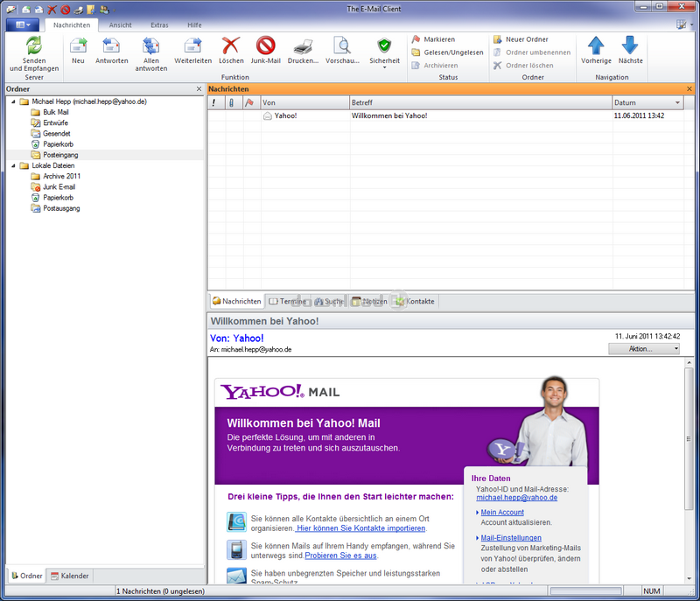The width and height of the screenshot is (700, 601).
Task: Close the Nachrichten pane
Action: [689, 88]
